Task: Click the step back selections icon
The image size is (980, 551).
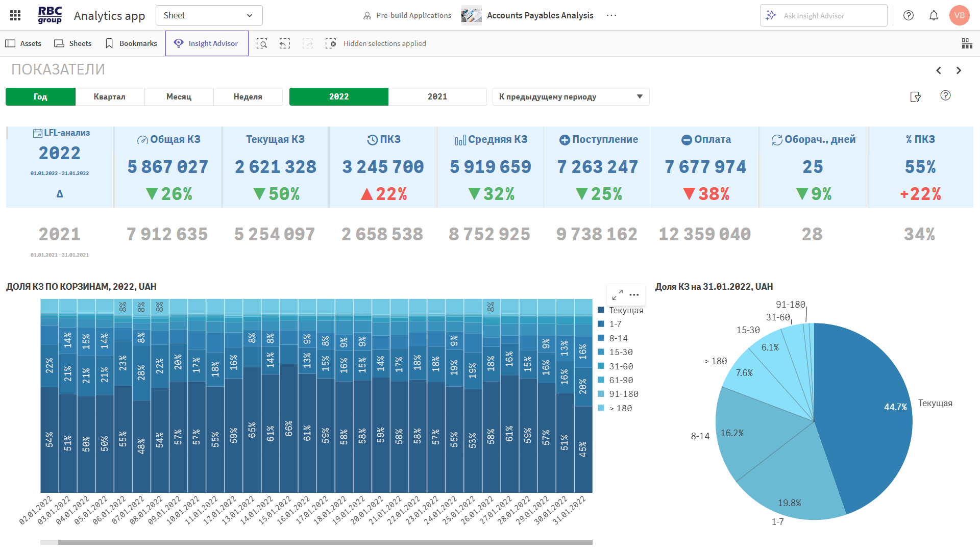Action: [x=285, y=43]
